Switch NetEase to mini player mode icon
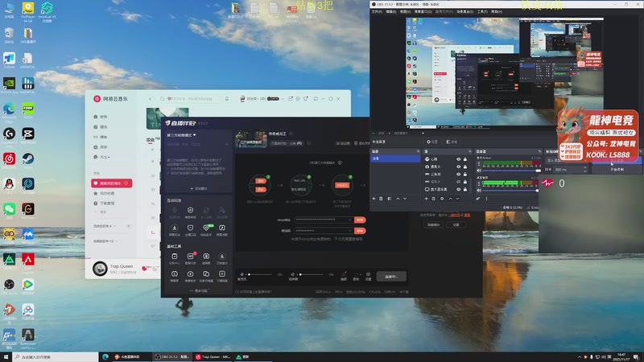 [316, 99]
